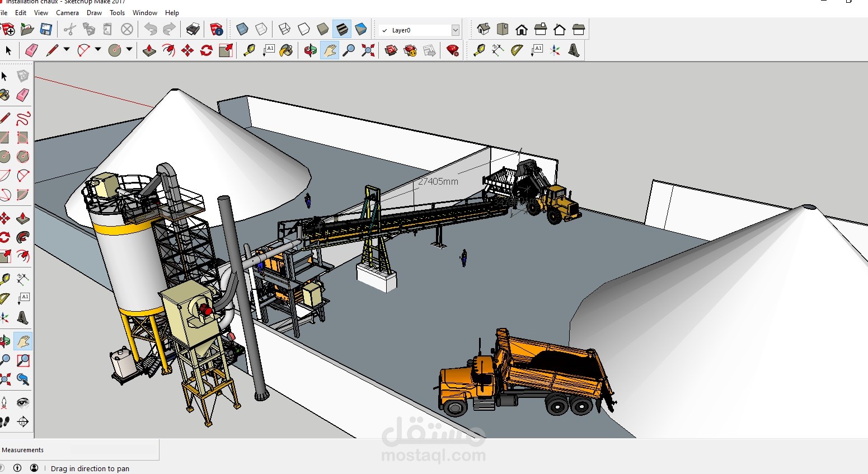
Task: Select the Dimensions tool in top toolbar
Action: (498, 50)
